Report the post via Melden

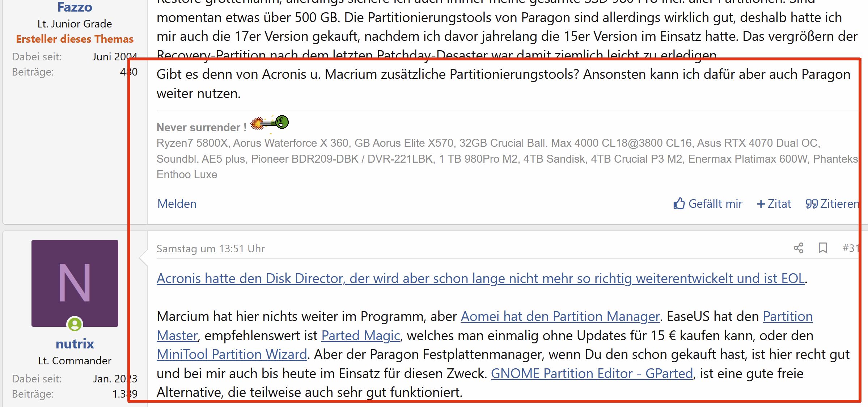pos(177,204)
